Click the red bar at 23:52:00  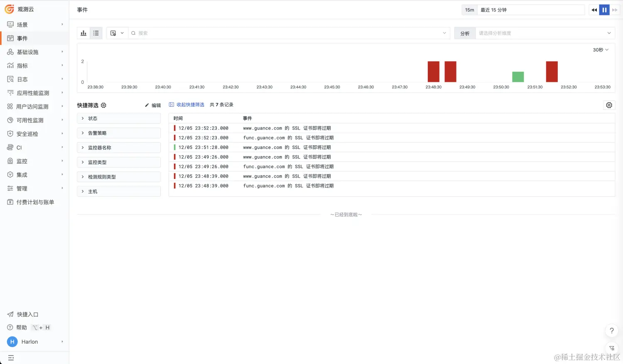coord(552,72)
